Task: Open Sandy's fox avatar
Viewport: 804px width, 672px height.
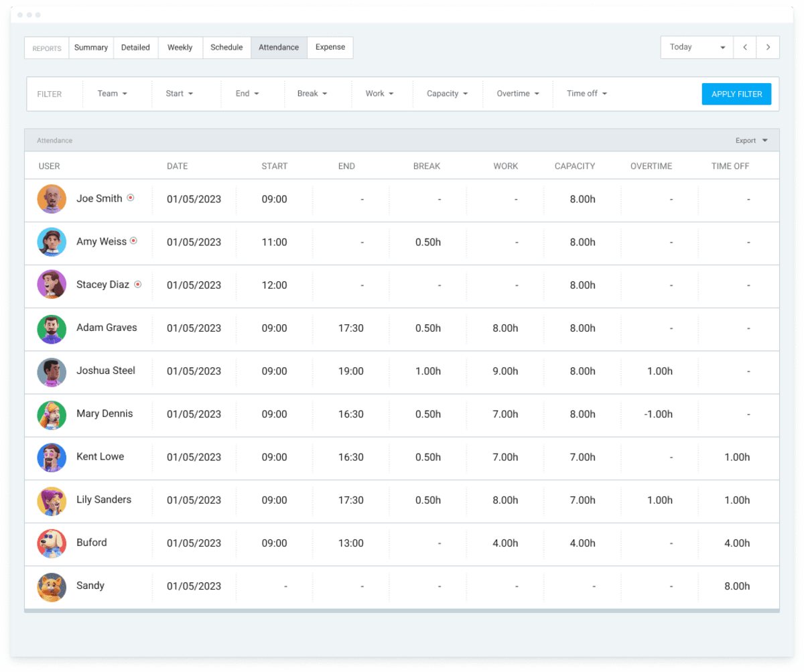Action: click(52, 586)
